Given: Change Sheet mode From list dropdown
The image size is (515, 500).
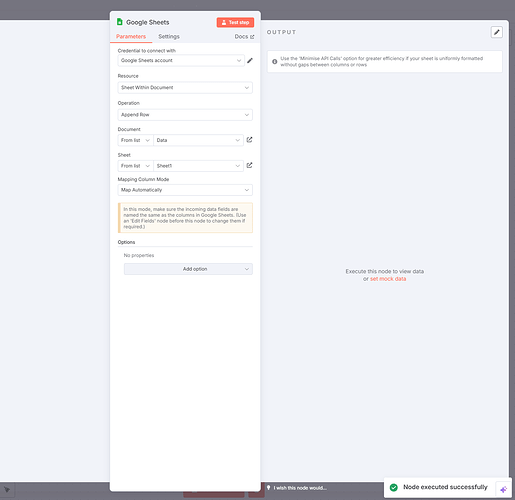Looking at the screenshot, I should click(x=135, y=166).
